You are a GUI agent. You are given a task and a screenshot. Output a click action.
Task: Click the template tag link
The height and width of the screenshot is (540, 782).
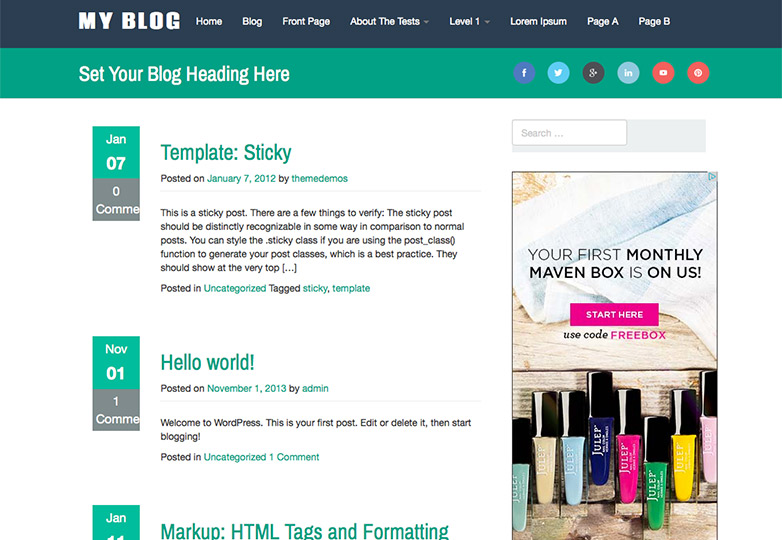click(351, 288)
